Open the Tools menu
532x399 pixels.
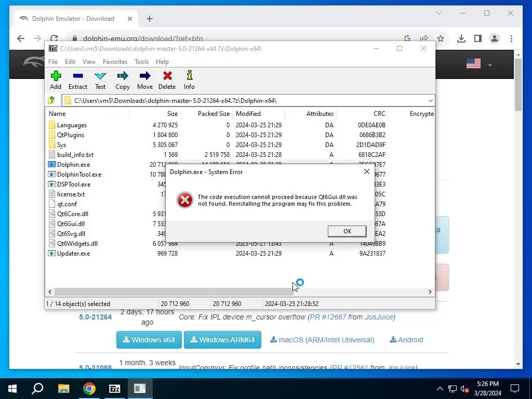coord(141,62)
